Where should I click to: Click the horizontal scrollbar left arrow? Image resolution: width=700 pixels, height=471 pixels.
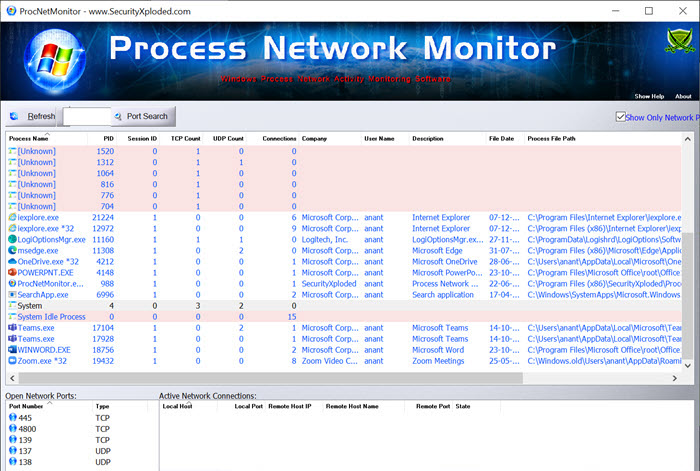pyautogui.click(x=12, y=378)
